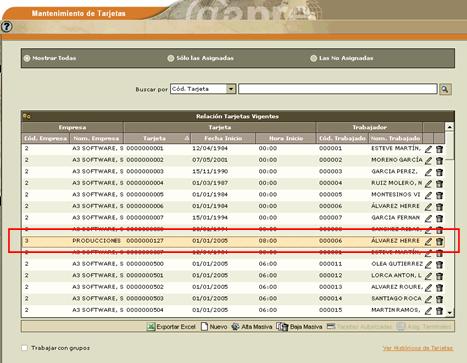Select Sólo las Asignadas radio option
Image resolution: width=467 pixels, height=363 pixels.
(x=171, y=58)
